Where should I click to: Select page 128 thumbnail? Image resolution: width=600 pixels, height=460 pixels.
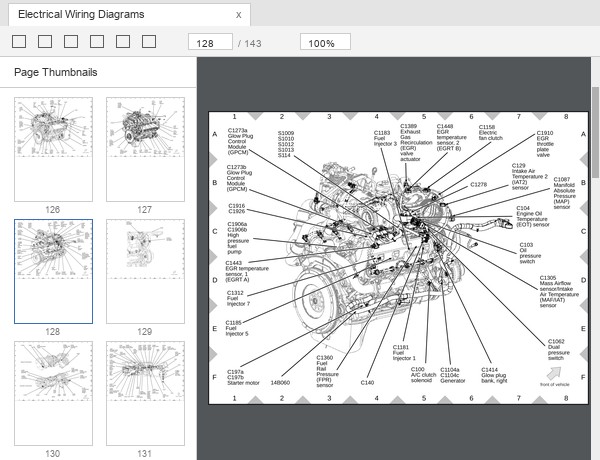point(54,271)
